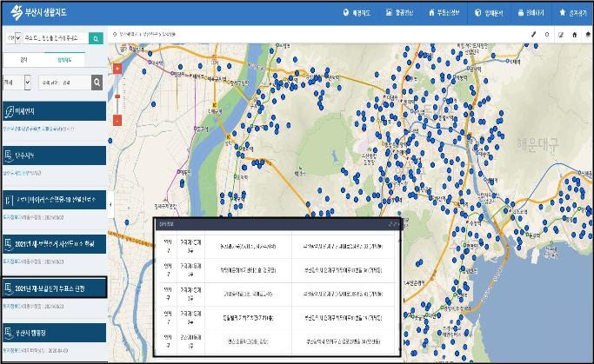Zoom in with the red plus button
The height and width of the screenshot is (364, 594).
tap(117, 69)
